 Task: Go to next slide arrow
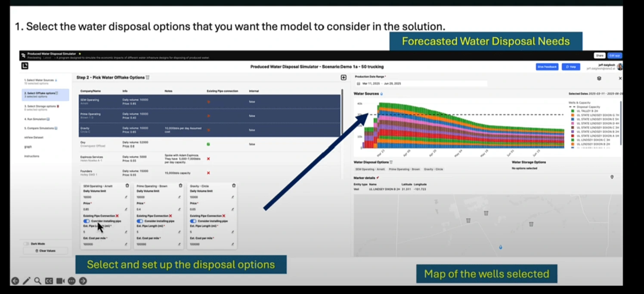(83, 281)
